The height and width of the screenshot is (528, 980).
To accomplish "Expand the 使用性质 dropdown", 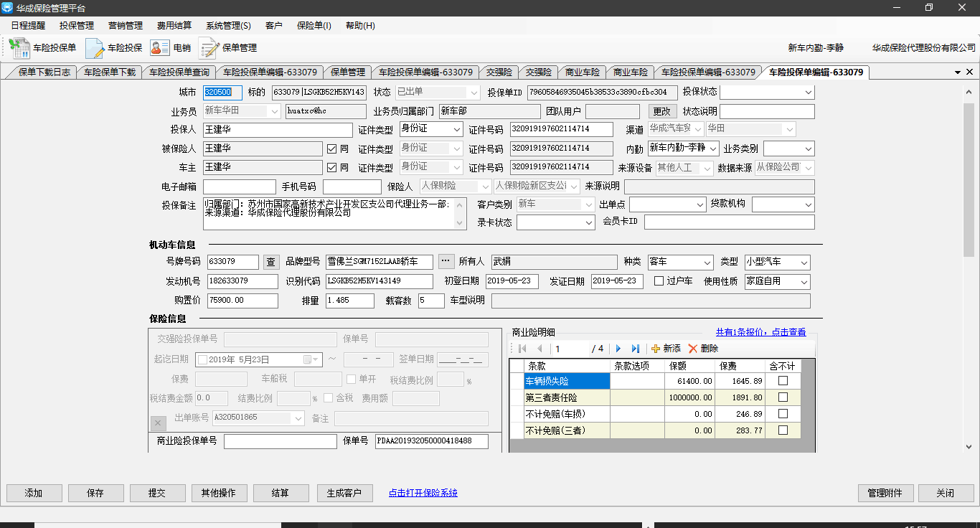I will 804,281.
